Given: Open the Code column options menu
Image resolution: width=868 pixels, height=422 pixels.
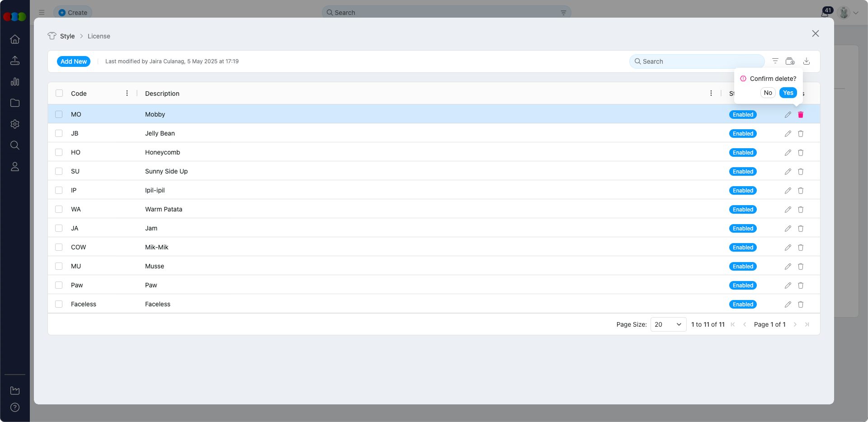Looking at the screenshot, I should point(127,93).
